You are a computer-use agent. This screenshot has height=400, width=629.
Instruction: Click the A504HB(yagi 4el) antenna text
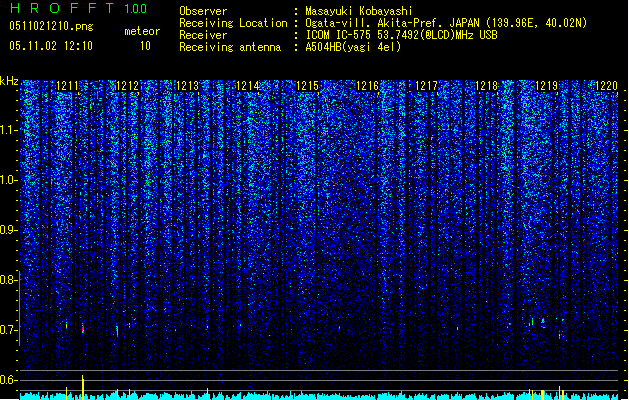353,47
